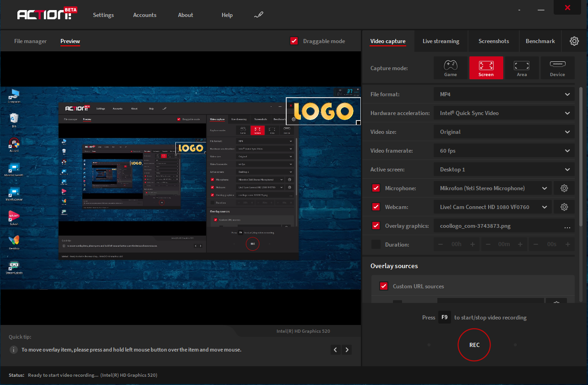Select the LOGO overlay image in preview

tap(323, 111)
